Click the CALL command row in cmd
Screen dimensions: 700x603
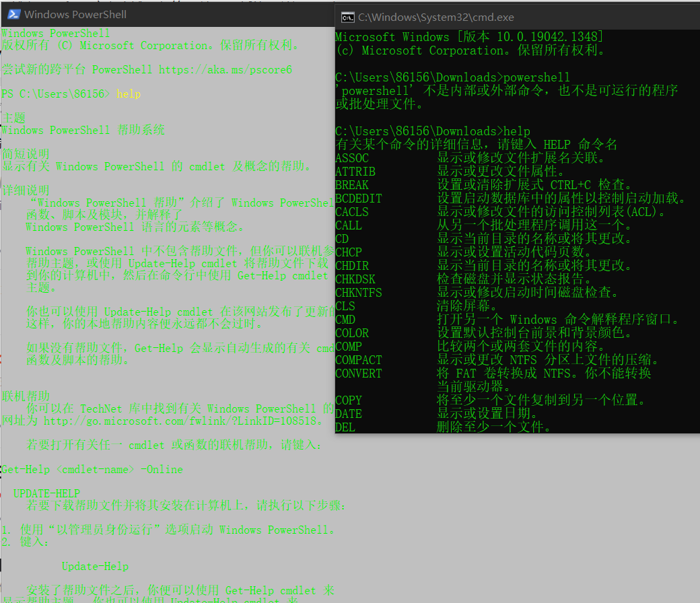[483, 225]
